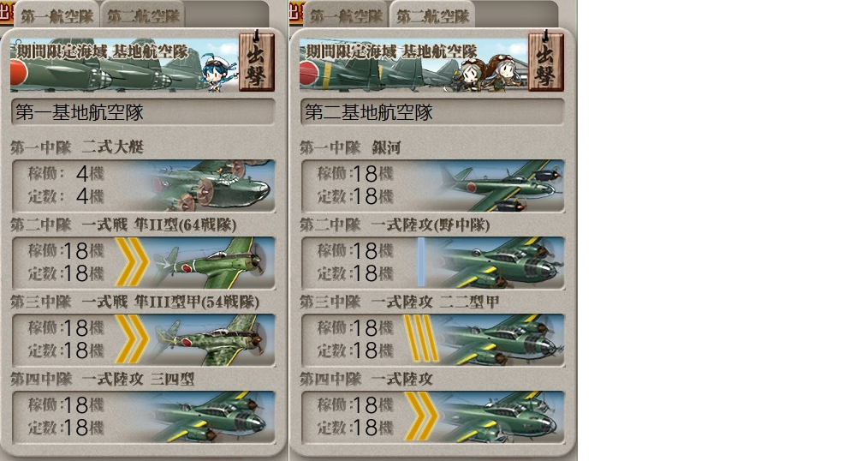Toggle the 出撃 wooden sign of 第一基地航空隊
Image resolution: width=868 pixels, height=461 pixels.
[256, 61]
